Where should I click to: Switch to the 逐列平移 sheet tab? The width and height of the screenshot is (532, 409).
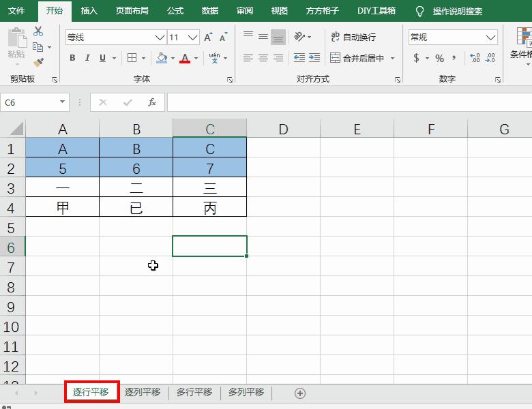[142, 392]
